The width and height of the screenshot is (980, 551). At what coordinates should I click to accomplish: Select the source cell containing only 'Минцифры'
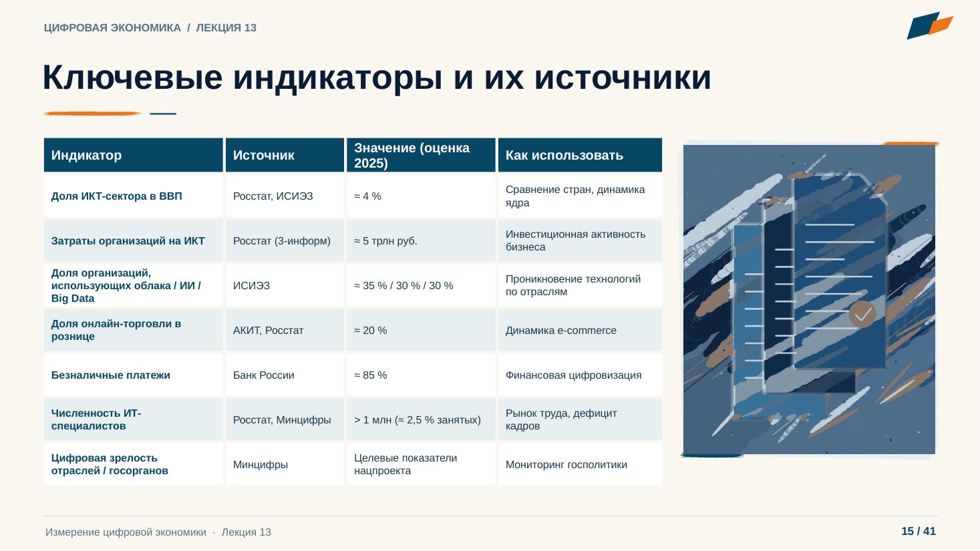click(285, 465)
